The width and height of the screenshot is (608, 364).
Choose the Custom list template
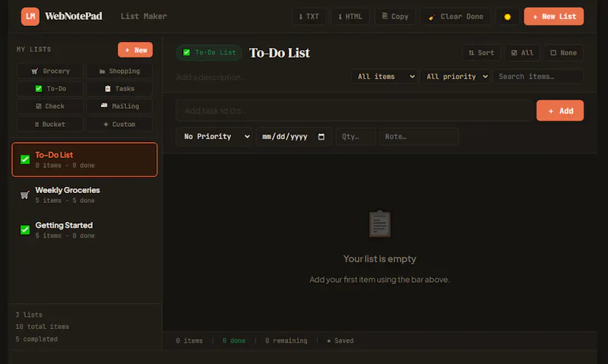point(119,125)
